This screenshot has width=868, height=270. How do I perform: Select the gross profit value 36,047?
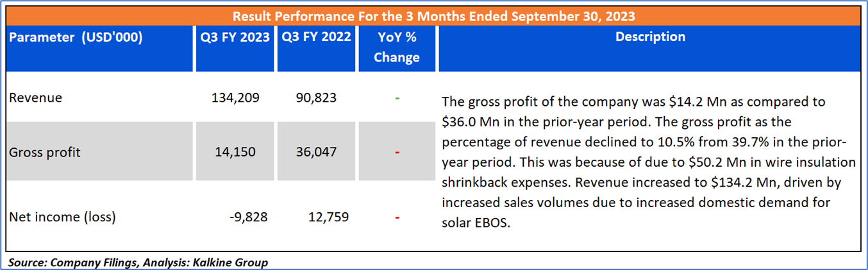point(316,153)
